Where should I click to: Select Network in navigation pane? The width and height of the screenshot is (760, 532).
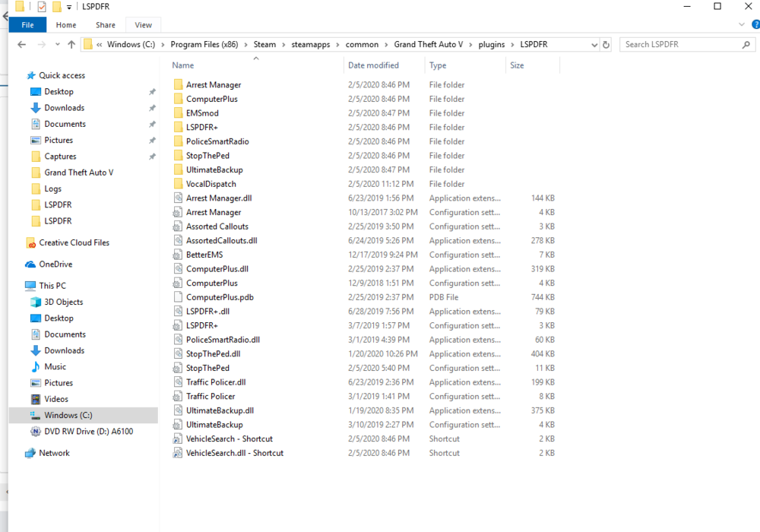pyautogui.click(x=54, y=453)
